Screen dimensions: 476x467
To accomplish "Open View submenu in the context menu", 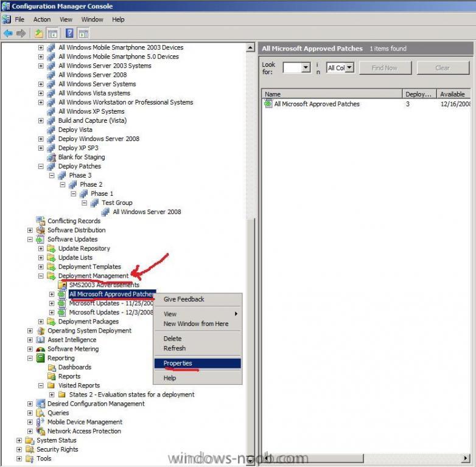I will tap(198, 314).
